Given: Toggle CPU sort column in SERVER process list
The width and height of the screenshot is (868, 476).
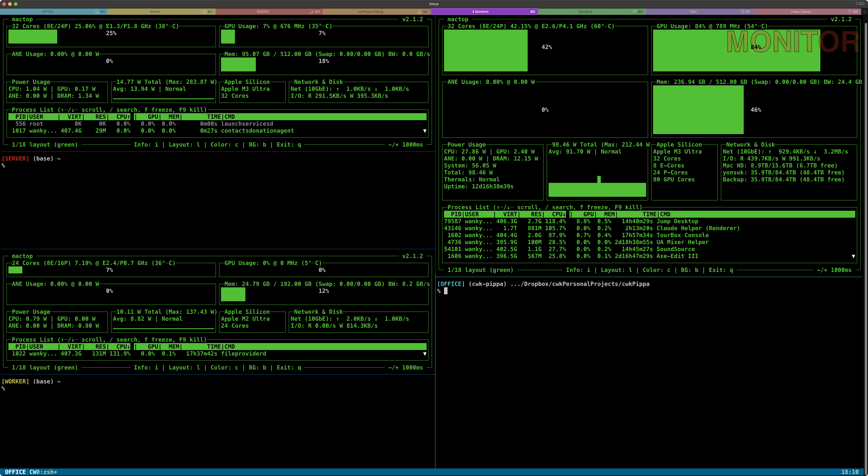Looking at the screenshot, I should pos(123,117).
